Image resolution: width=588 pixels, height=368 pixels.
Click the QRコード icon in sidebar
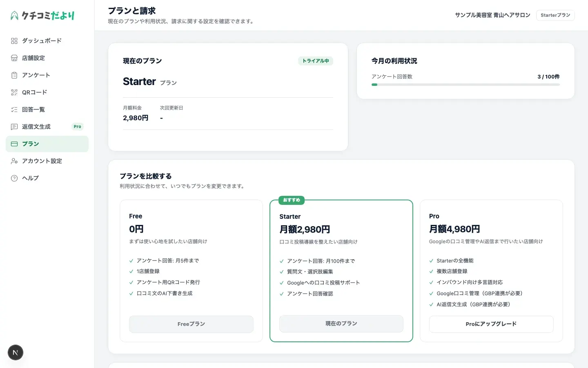pyautogui.click(x=14, y=92)
